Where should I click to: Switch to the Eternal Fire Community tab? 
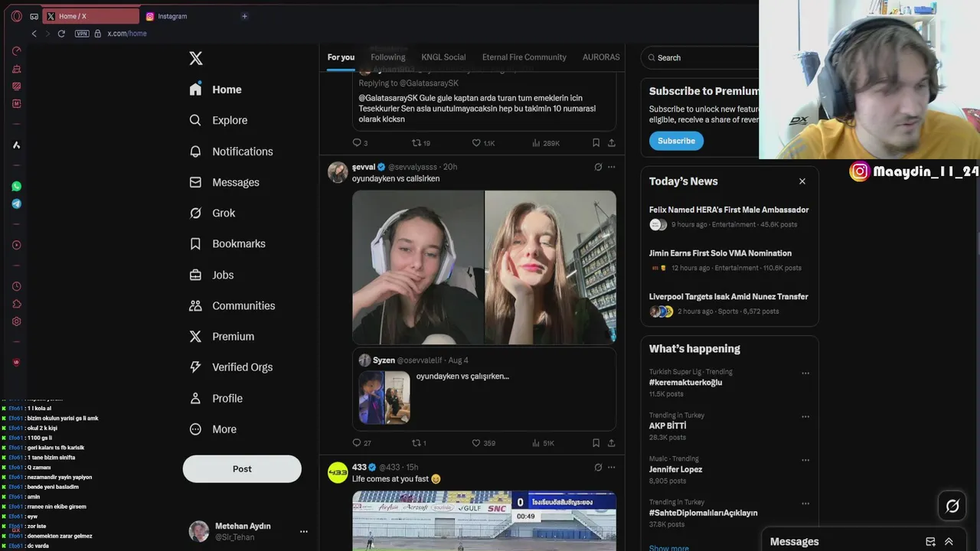(x=524, y=57)
